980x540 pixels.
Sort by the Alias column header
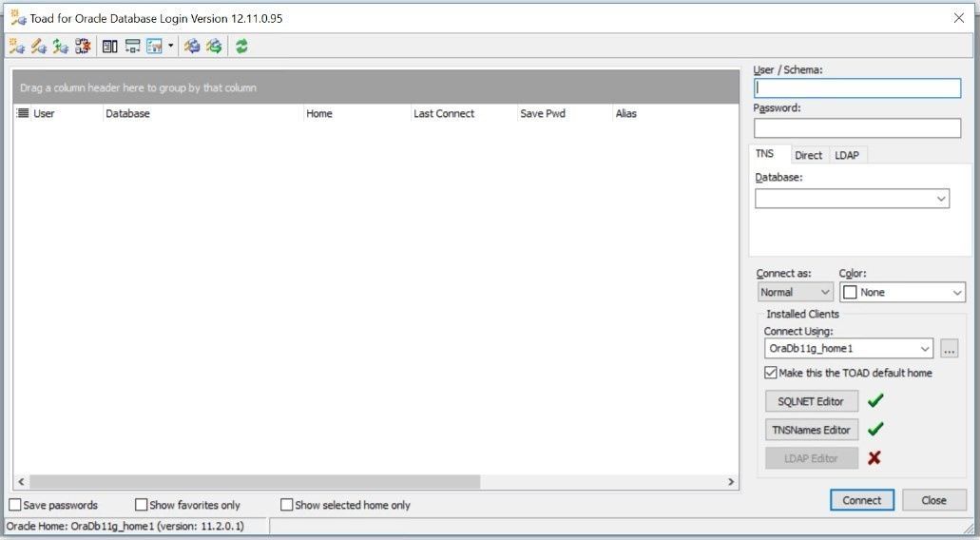pos(675,113)
